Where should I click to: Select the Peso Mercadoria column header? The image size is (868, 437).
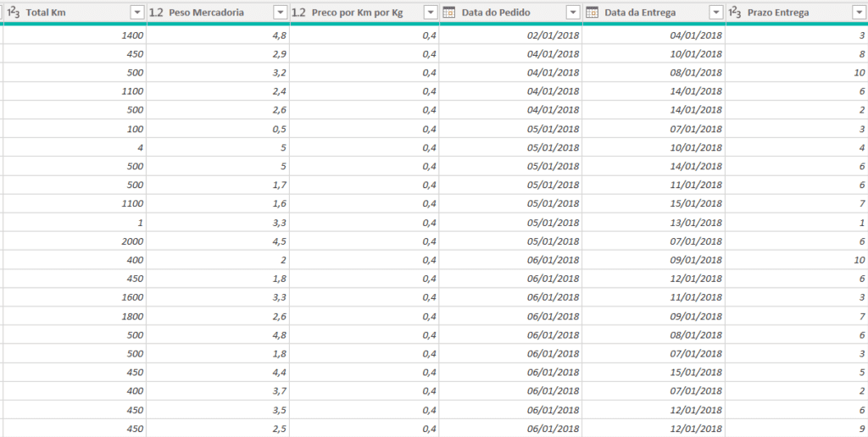pos(218,13)
